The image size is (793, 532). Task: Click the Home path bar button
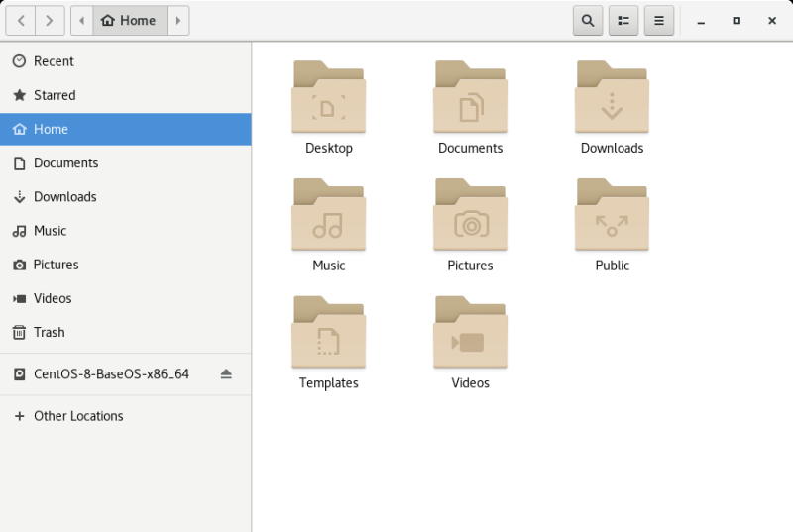(130, 20)
